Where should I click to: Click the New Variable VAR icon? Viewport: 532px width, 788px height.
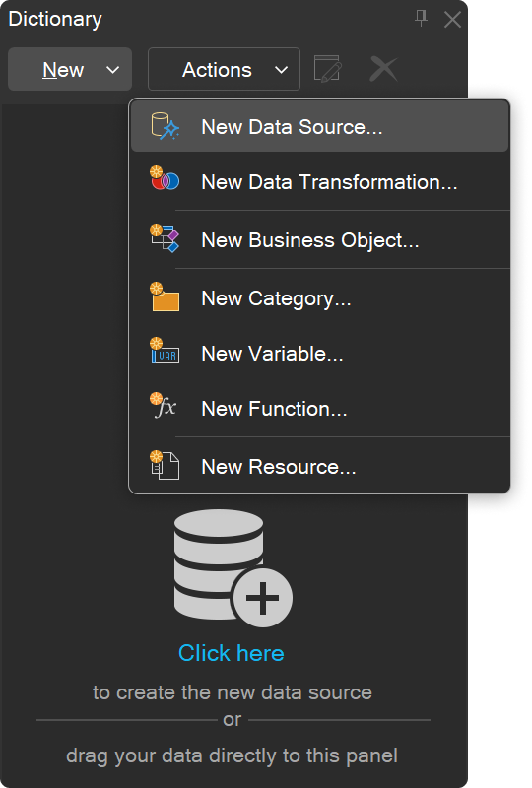pos(165,351)
